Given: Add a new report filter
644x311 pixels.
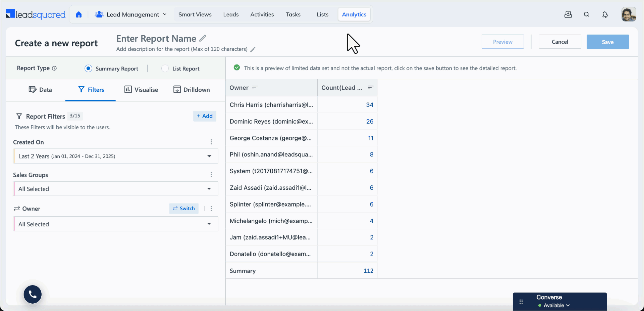Looking at the screenshot, I should click(x=205, y=116).
